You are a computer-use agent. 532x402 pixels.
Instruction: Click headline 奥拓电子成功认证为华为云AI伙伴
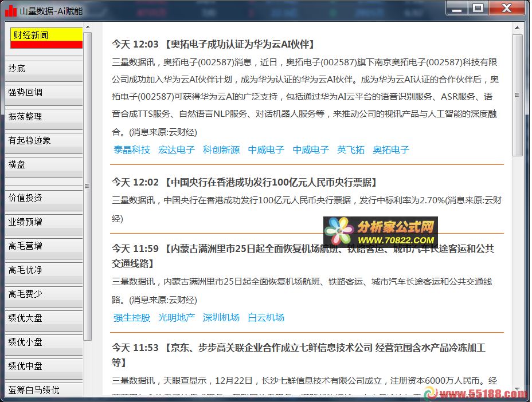click(x=214, y=44)
